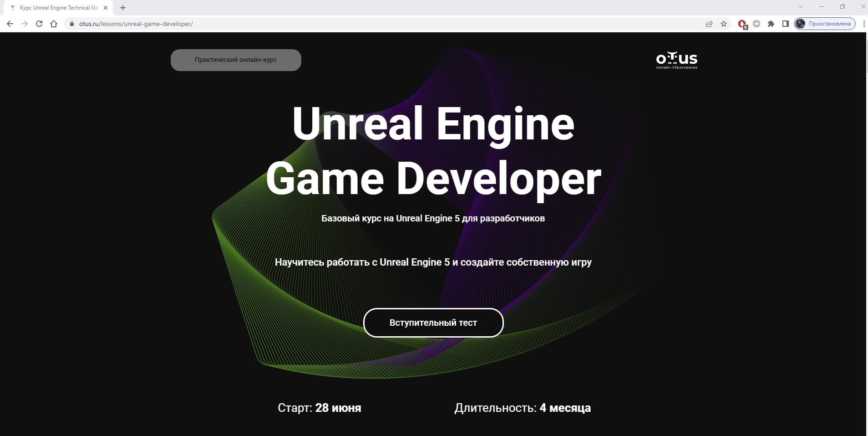Screen dimensions: 868x436
Task: Toggle the browser side panel icon
Action: tap(785, 24)
